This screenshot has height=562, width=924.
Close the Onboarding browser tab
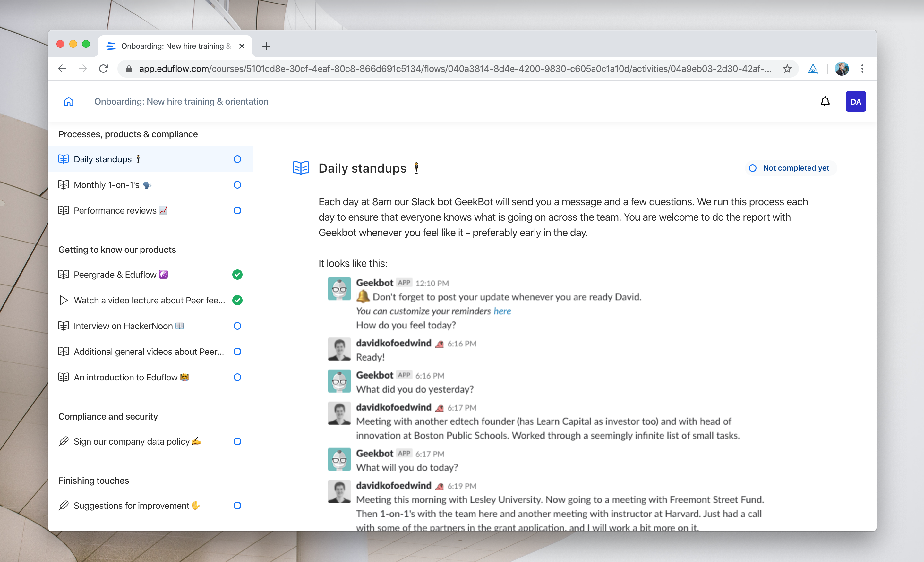pyautogui.click(x=242, y=46)
